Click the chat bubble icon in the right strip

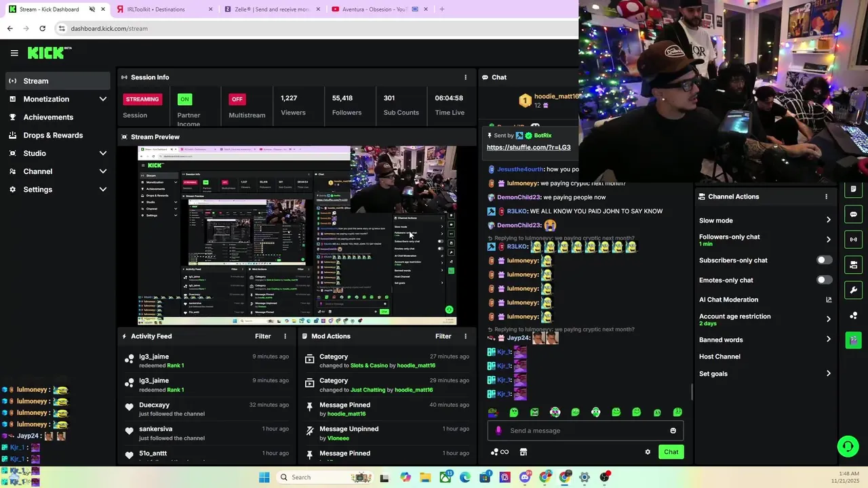coord(853,214)
